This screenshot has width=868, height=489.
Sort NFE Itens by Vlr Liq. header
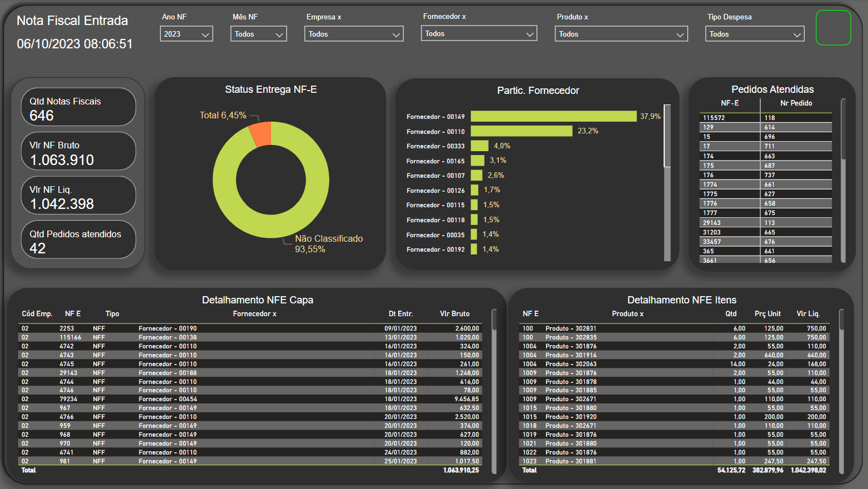tap(808, 314)
